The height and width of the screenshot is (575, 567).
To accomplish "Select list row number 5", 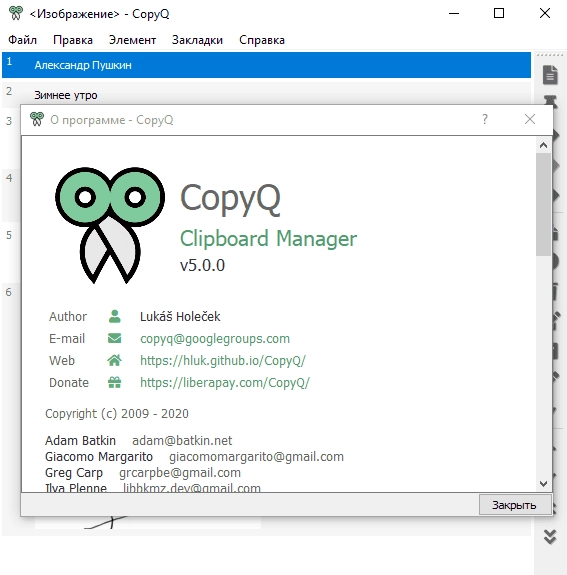I will pyautogui.click(x=9, y=235).
